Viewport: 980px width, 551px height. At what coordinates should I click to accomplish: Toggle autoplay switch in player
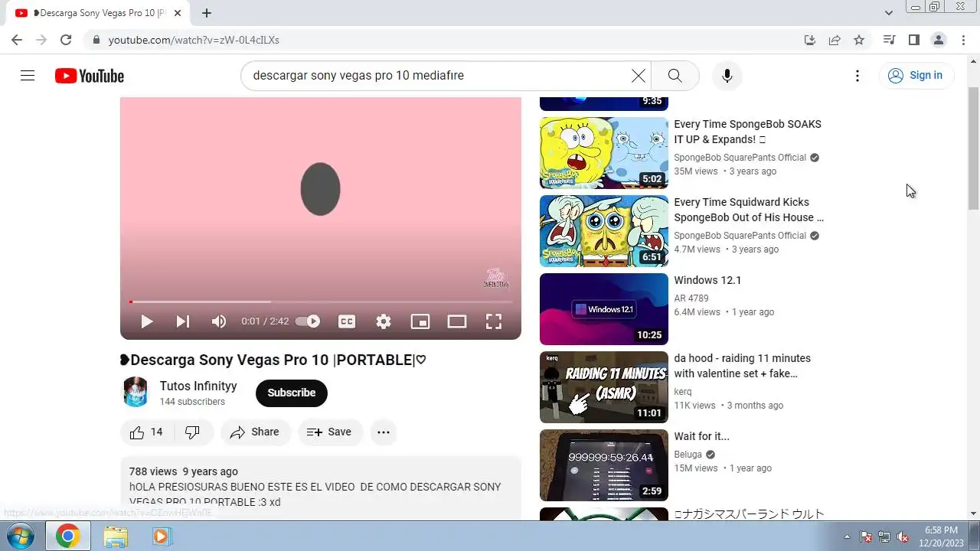[308, 321]
